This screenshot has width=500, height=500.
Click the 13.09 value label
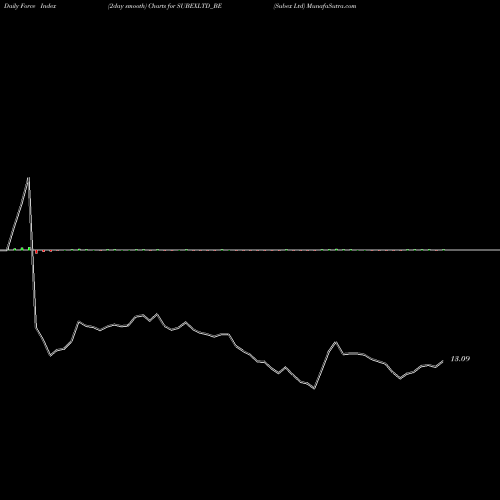[460, 359]
